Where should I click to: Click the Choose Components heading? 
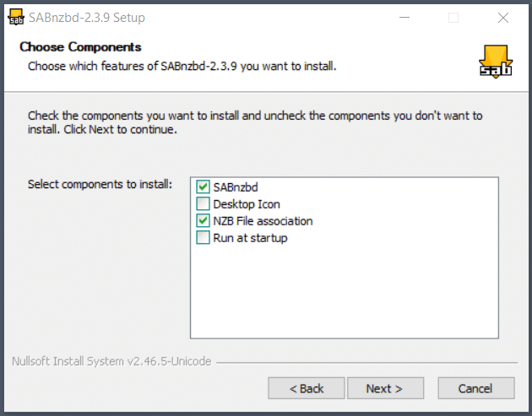(80, 46)
